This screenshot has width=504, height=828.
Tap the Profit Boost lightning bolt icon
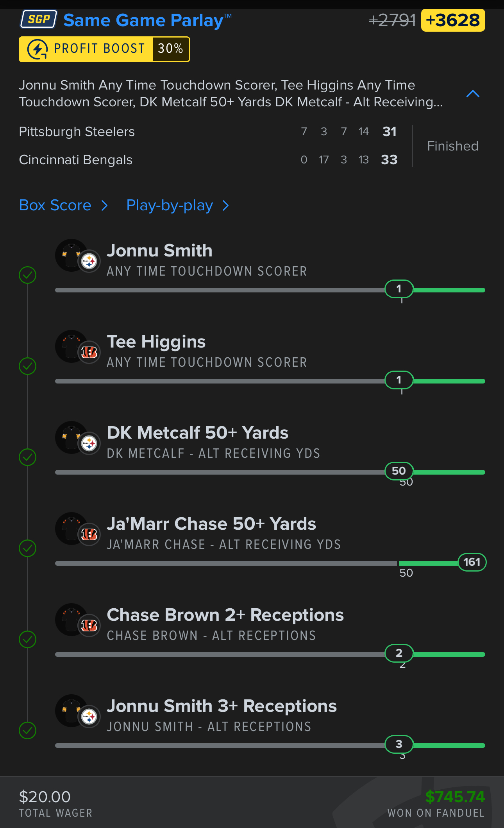(38, 49)
